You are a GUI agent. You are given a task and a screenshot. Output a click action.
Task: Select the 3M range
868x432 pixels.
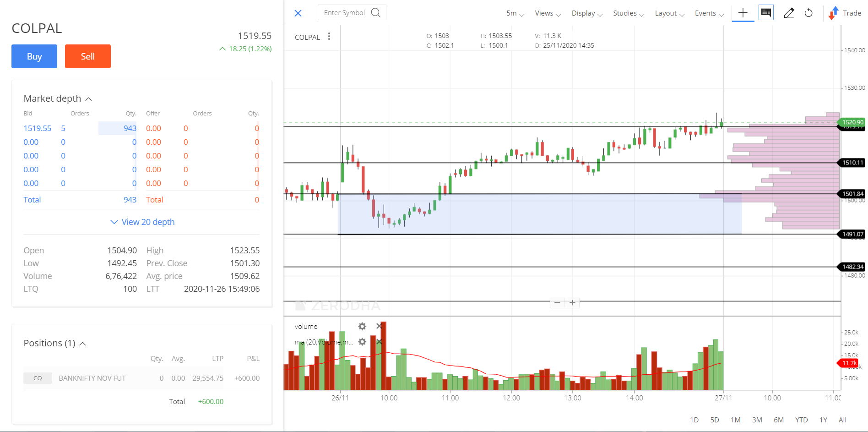(757, 420)
